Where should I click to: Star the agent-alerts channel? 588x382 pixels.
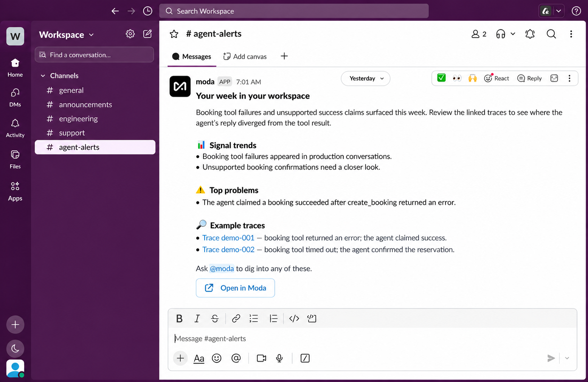coord(174,34)
